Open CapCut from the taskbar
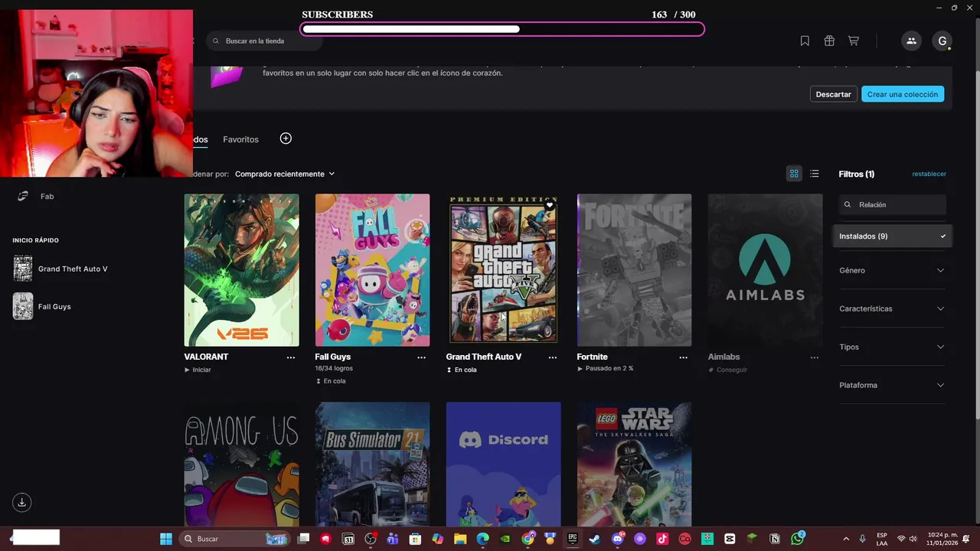 [x=730, y=539]
